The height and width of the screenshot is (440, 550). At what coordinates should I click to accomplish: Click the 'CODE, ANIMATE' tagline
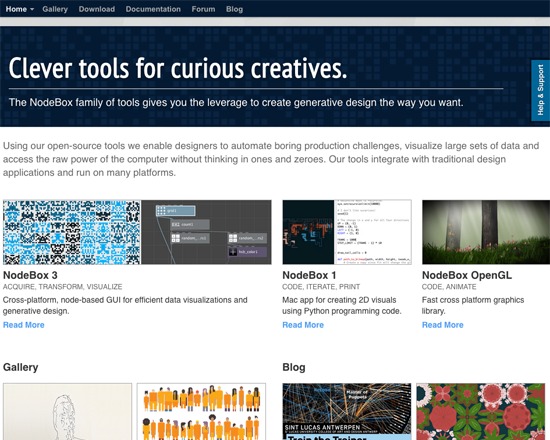coord(449,287)
